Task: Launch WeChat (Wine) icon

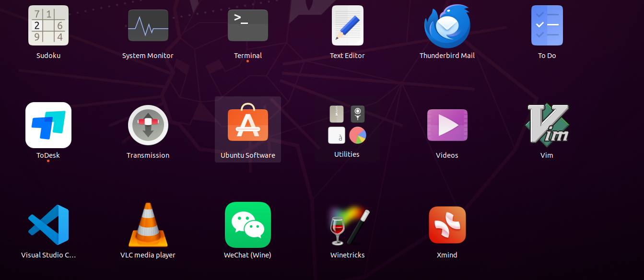Action: (x=248, y=225)
